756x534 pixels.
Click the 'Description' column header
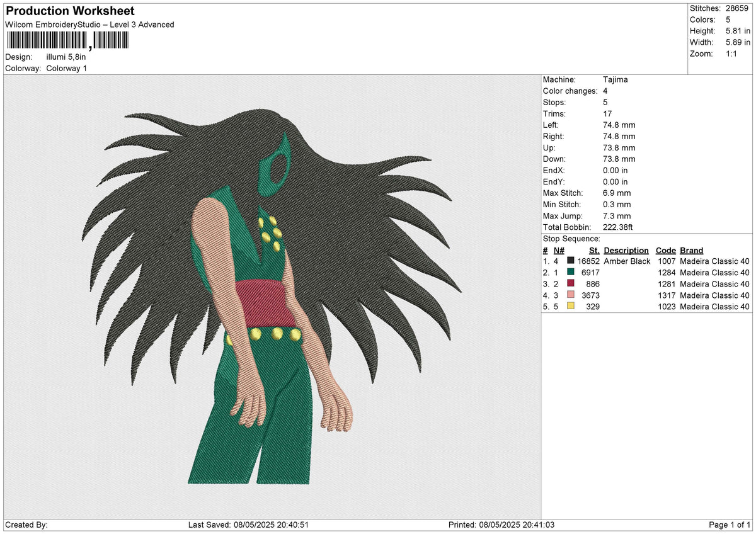click(x=626, y=250)
